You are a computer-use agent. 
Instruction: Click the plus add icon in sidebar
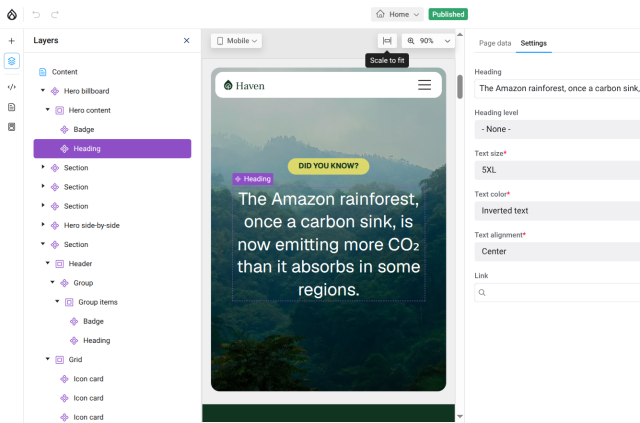click(x=12, y=41)
